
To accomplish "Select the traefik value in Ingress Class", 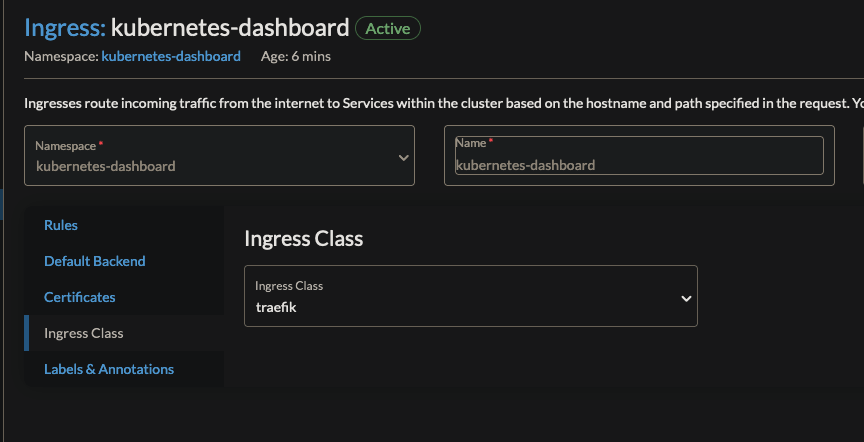I will click(x=276, y=307).
